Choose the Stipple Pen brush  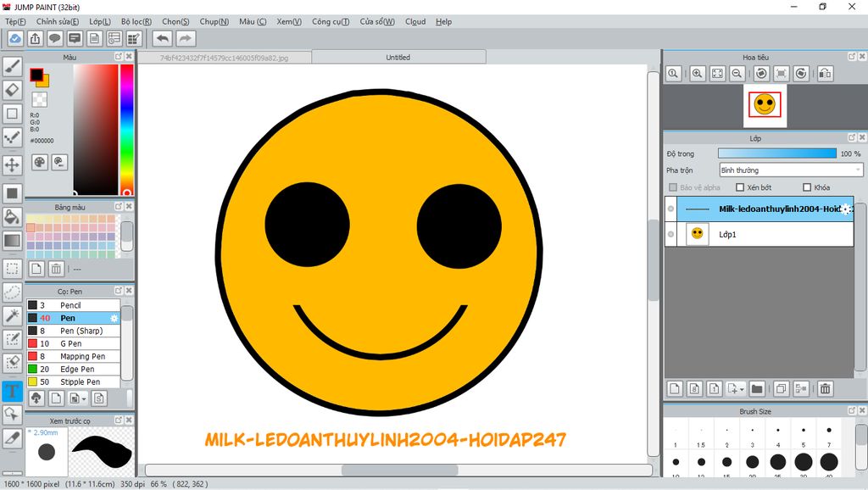coord(73,381)
